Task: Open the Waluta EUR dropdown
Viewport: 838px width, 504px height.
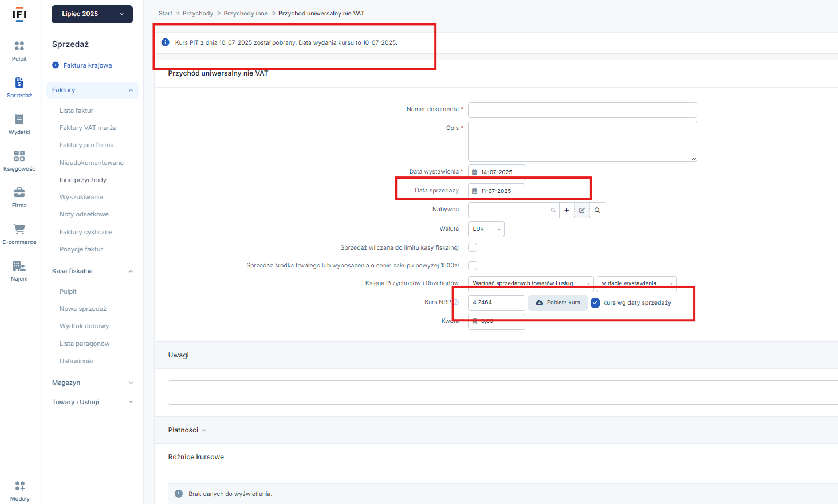Action: point(486,229)
